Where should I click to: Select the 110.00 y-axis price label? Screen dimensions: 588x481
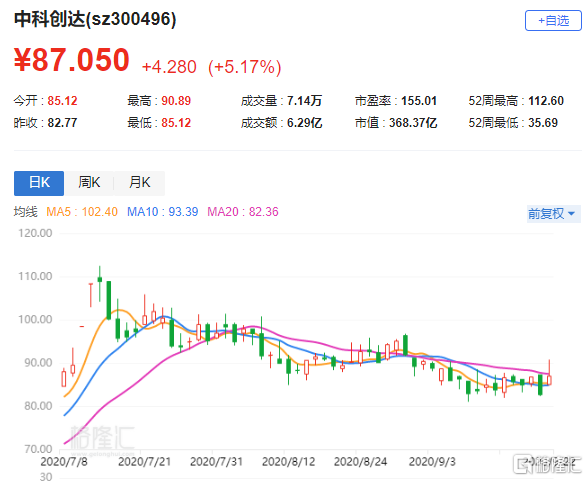(x=35, y=276)
